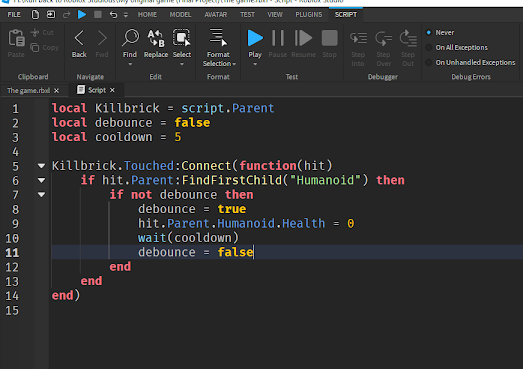Click the Copy button
523x369 pixels.
[44, 48]
